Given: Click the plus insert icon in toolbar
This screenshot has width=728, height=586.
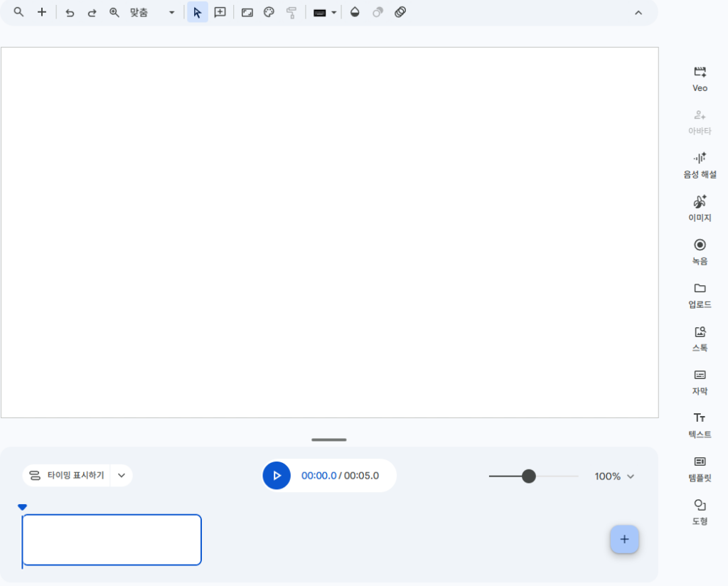Looking at the screenshot, I should [42, 12].
